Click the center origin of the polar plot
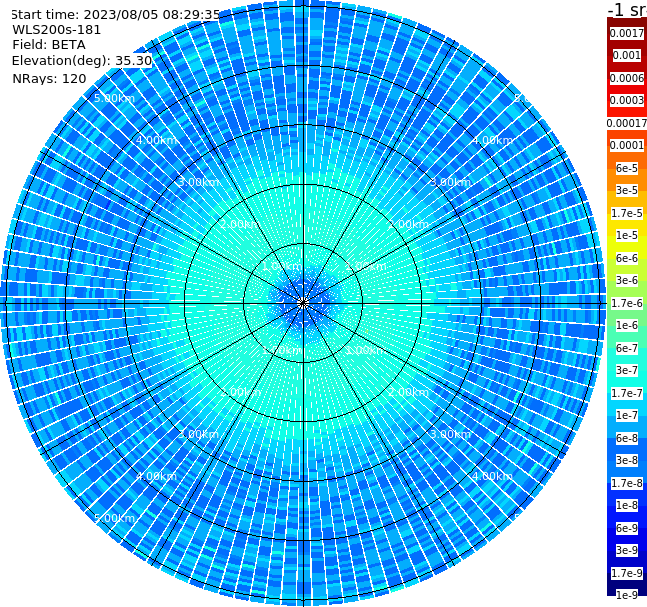Viewport: 647px width, 607px height. 303,303
